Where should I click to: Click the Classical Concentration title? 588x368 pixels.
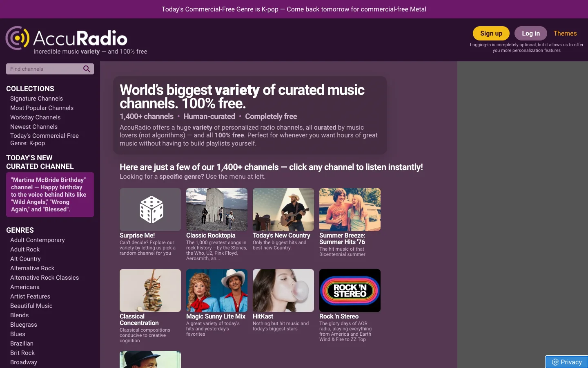click(x=139, y=320)
